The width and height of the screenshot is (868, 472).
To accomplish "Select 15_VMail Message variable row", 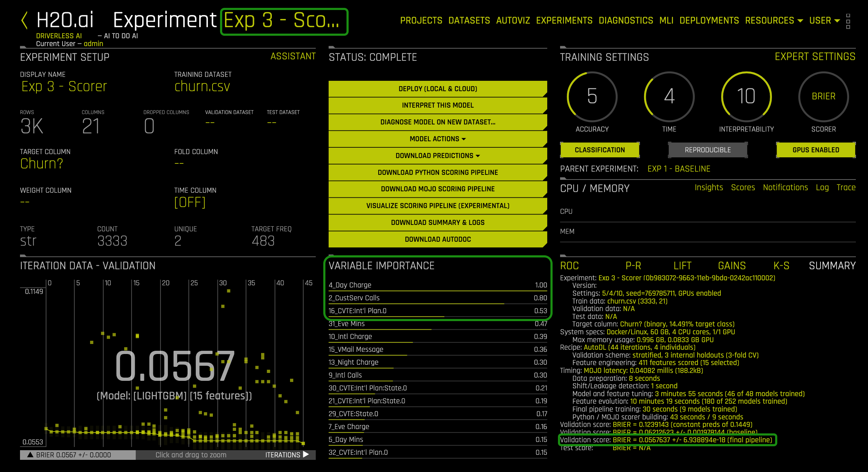I will [438, 349].
